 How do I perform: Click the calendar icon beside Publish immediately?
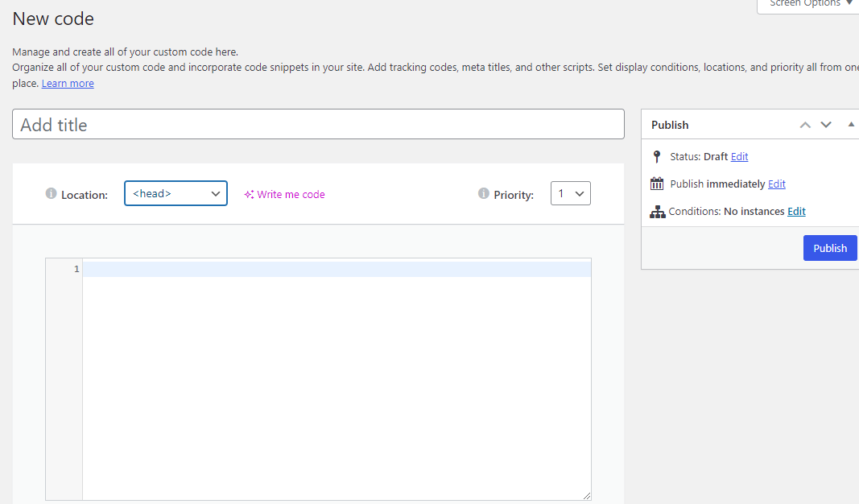point(657,184)
